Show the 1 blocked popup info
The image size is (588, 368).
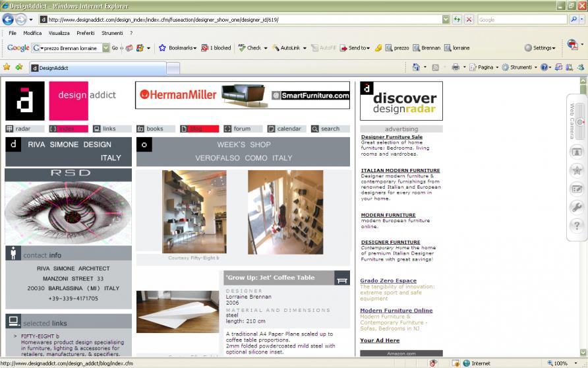tap(216, 47)
